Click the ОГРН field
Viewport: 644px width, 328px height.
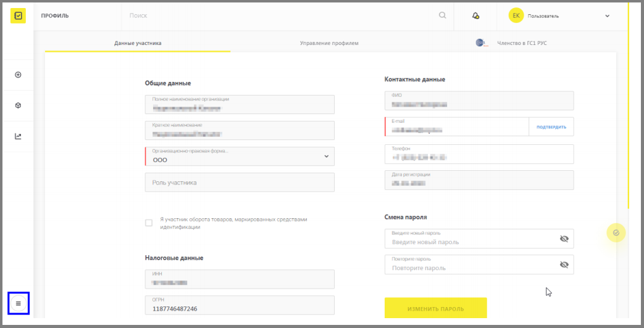coord(240,305)
